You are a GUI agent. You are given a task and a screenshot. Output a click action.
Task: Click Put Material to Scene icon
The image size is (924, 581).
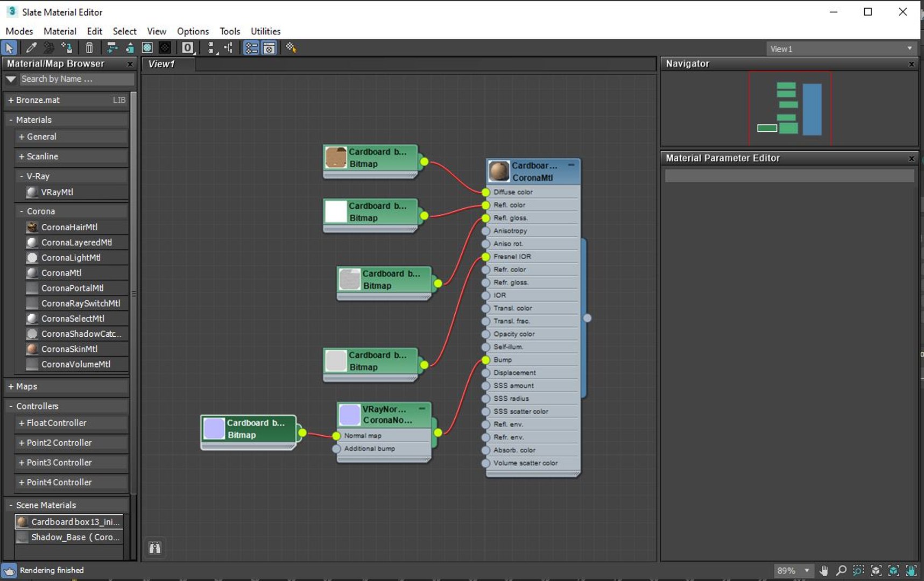(x=48, y=48)
